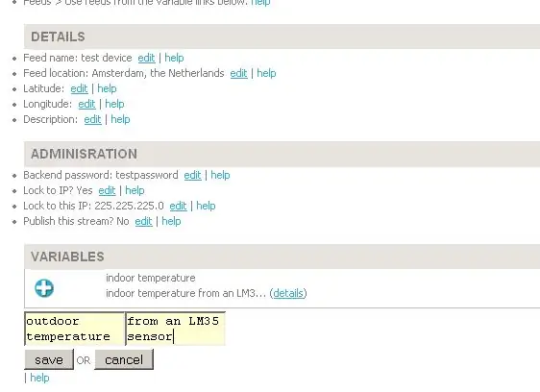Open help for Backend password

(220, 175)
